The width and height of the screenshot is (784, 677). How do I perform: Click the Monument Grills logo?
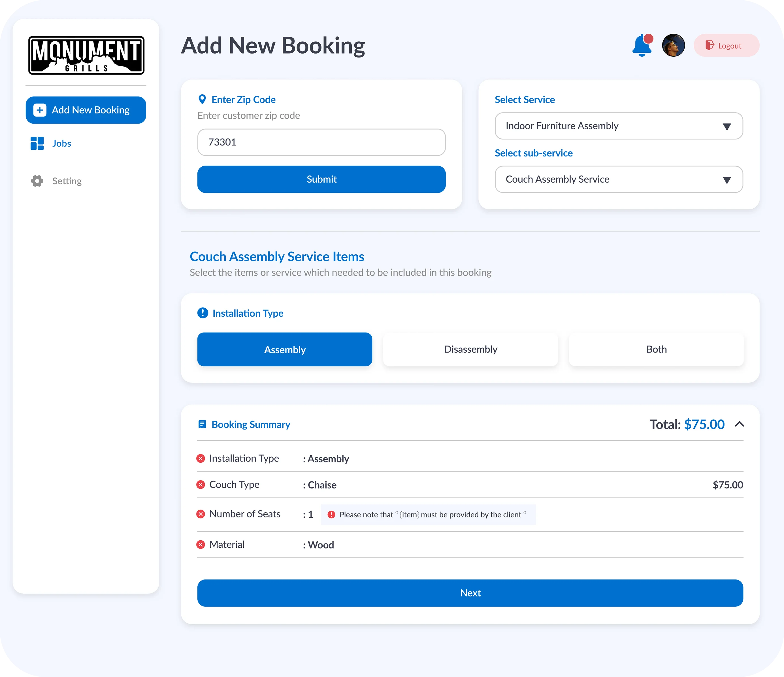coord(86,55)
